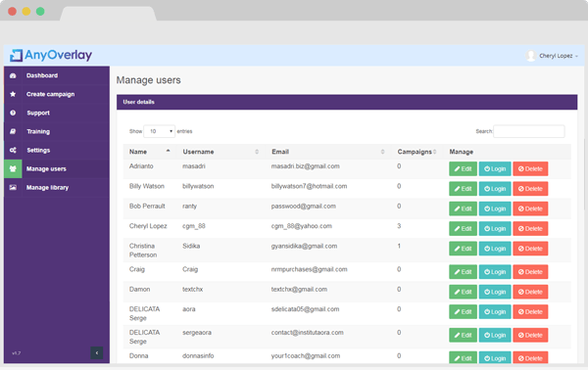
Task: Select the billywatson7@hotmail.com email cell
Action: pyautogui.click(x=309, y=186)
